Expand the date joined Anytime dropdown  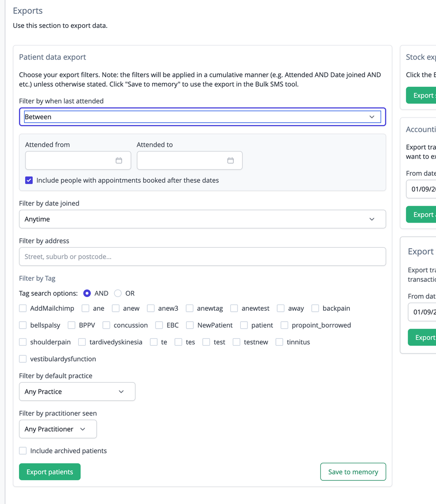(x=202, y=219)
